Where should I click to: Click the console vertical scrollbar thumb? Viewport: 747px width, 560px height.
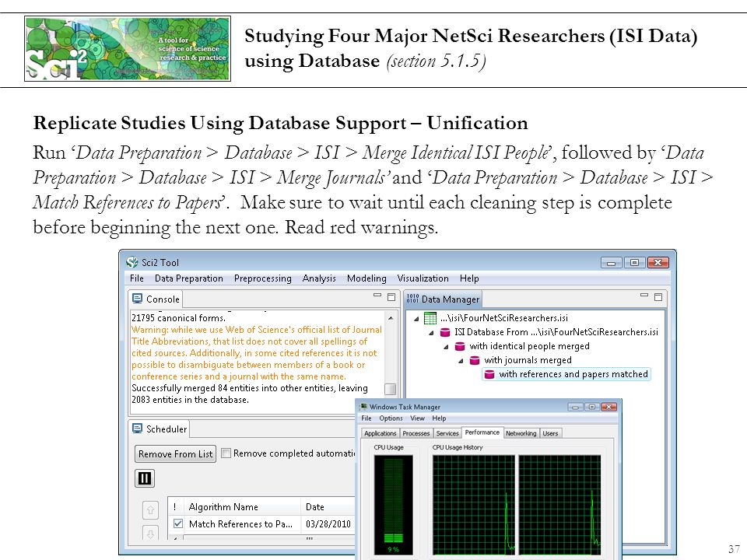tap(390, 389)
